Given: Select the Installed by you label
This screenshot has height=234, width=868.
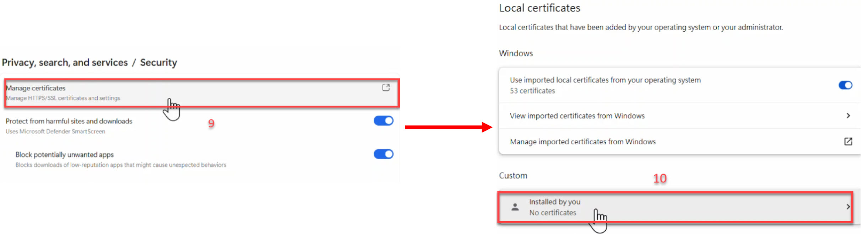Looking at the screenshot, I should [x=554, y=202].
